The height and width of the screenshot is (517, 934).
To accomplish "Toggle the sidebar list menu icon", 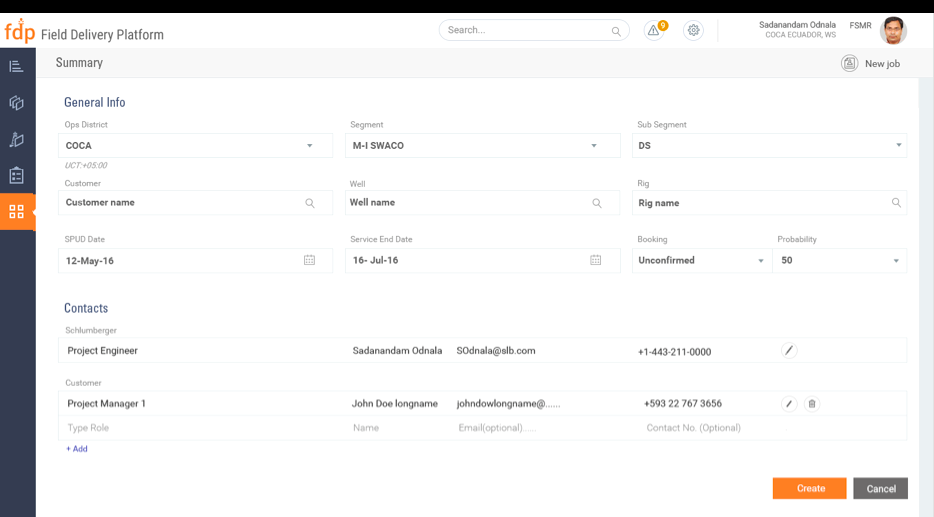I will [16, 67].
